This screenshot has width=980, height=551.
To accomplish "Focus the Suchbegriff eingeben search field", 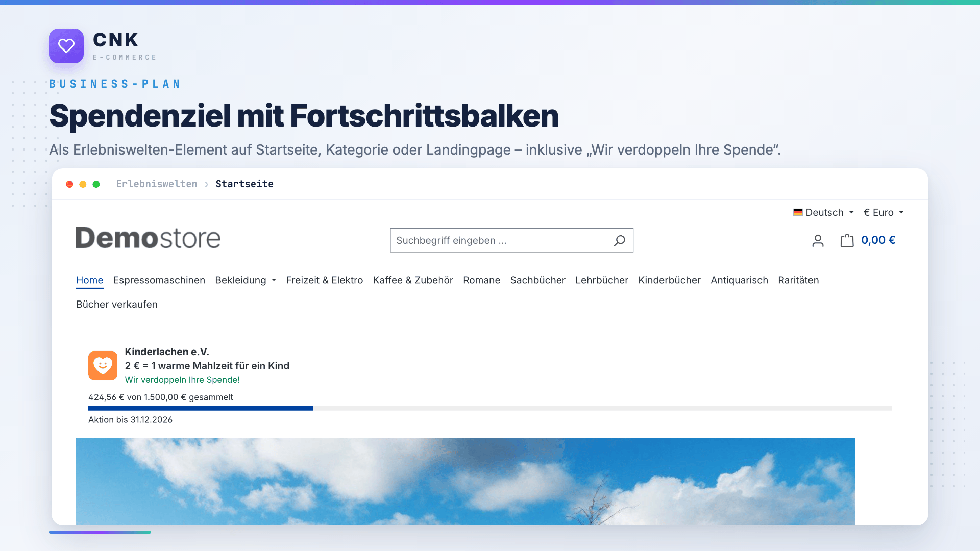I will click(x=511, y=240).
